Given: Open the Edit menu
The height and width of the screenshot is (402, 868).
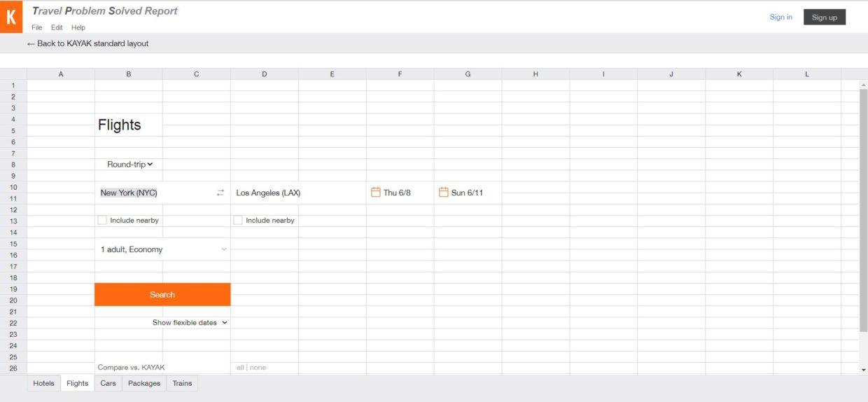Looking at the screenshot, I should [x=57, y=27].
